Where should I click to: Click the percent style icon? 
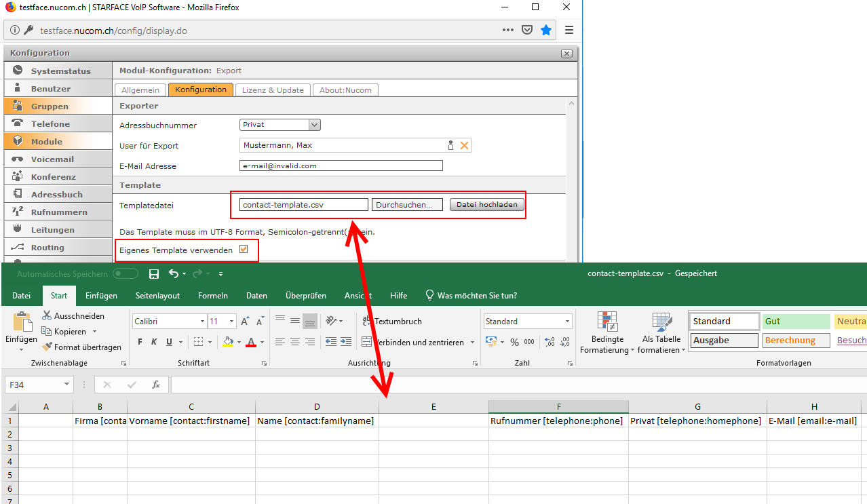[514, 342]
